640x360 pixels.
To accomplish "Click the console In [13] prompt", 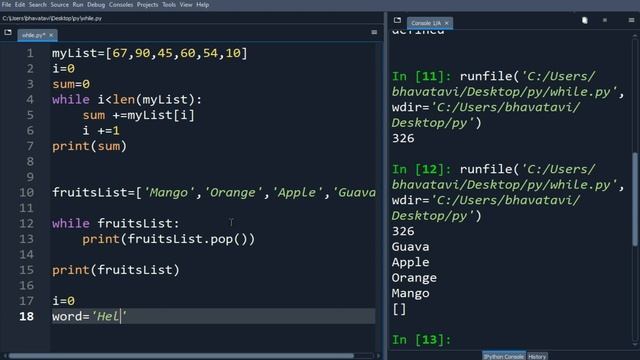I will [x=421, y=340].
